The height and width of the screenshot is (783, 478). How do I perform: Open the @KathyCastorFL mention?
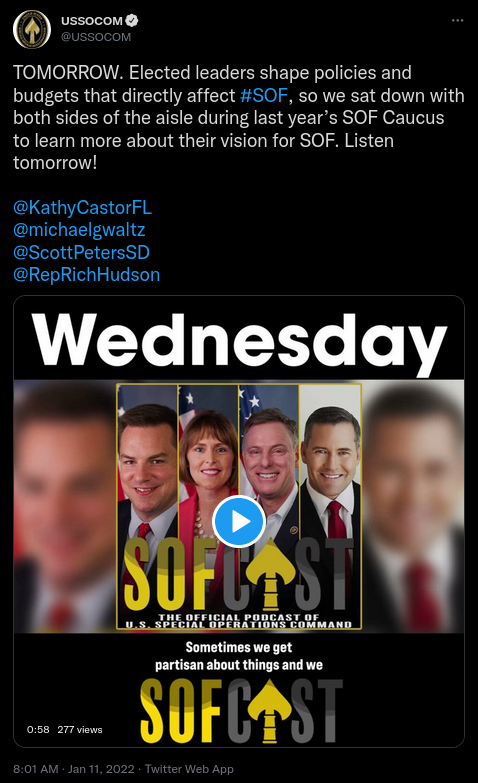tap(82, 207)
